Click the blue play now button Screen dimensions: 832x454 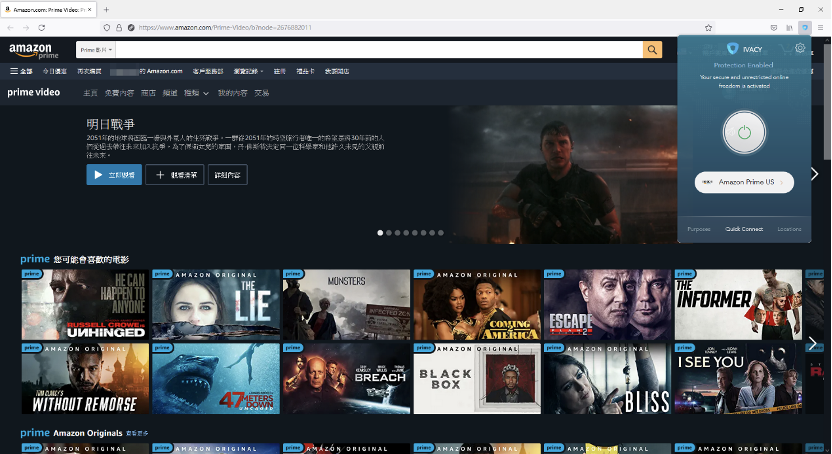[114, 175]
